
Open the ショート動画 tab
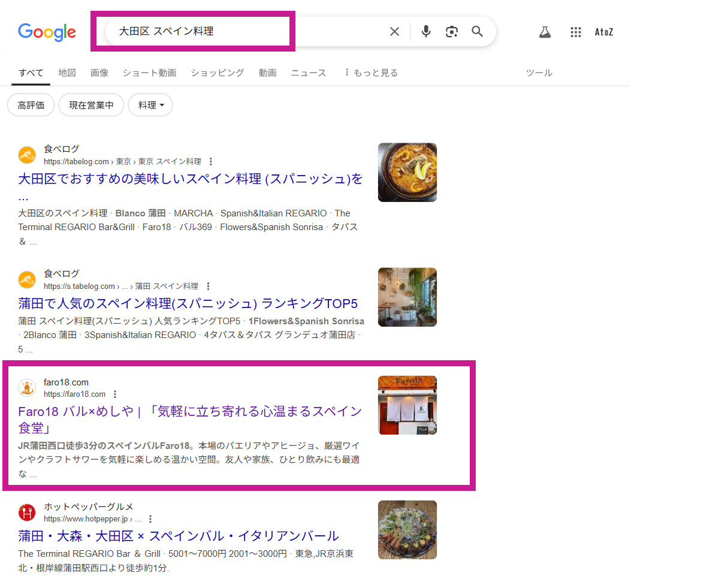[x=149, y=73]
